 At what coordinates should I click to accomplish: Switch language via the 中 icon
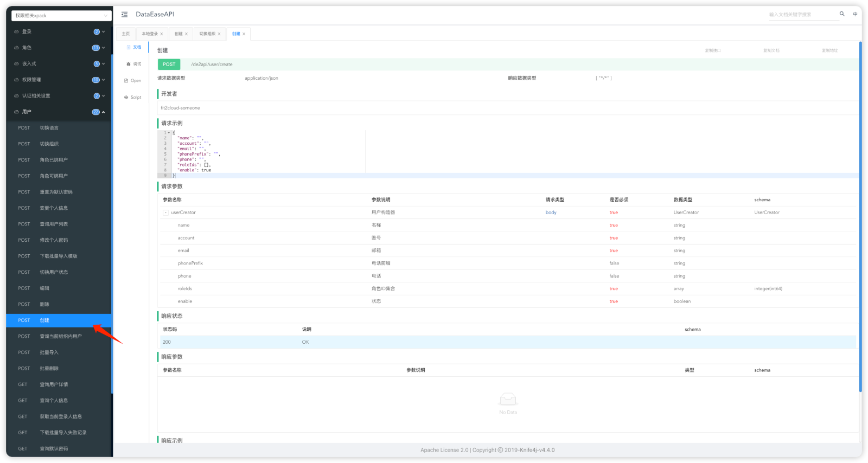tap(855, 14)
